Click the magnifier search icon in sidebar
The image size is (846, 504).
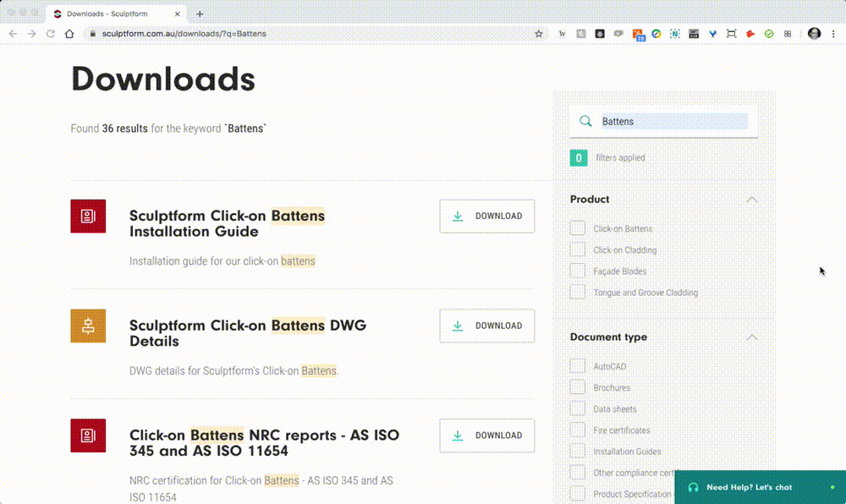585,121
